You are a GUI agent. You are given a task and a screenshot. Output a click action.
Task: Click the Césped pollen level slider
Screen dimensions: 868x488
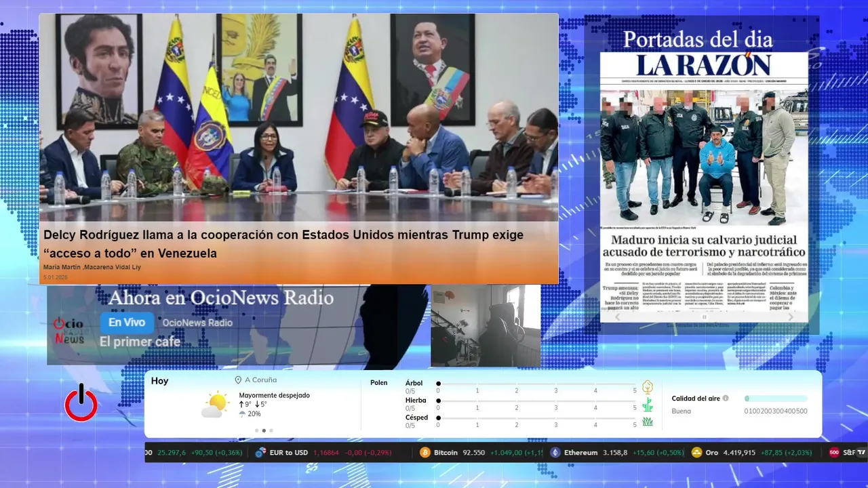(x=536, y=418)
